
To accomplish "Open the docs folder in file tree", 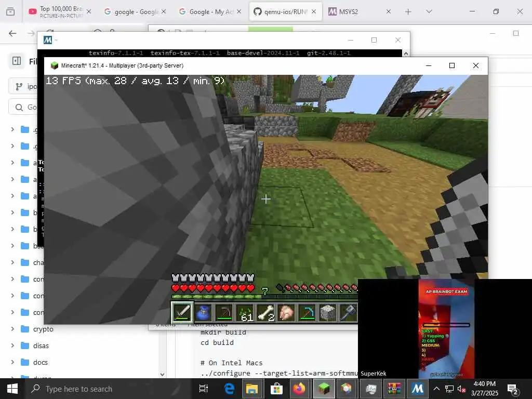I will 41,362.
